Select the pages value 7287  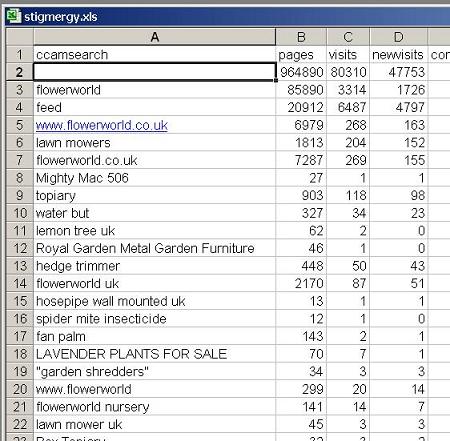[301, 160]
